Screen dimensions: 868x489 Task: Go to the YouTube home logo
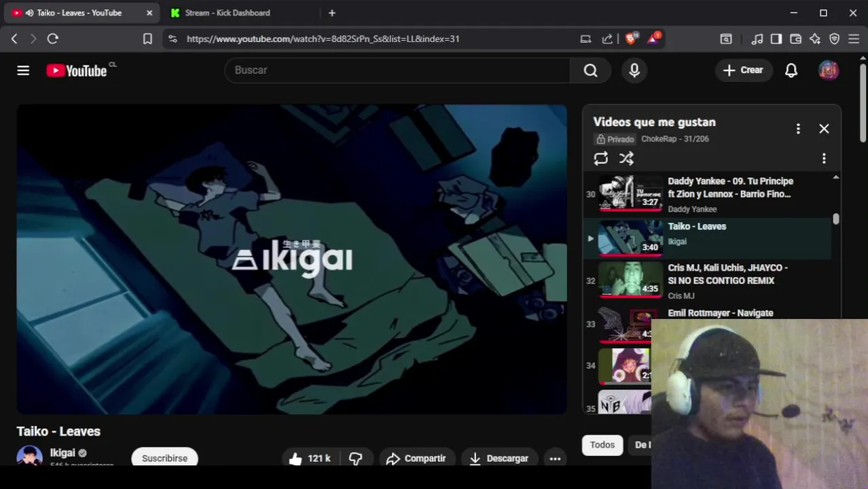(x=77, y=71)
